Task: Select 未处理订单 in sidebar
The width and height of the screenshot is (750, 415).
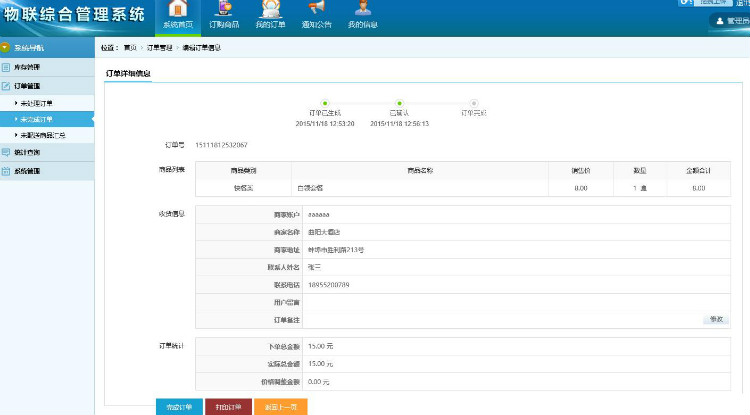Action: coord(36,103)
